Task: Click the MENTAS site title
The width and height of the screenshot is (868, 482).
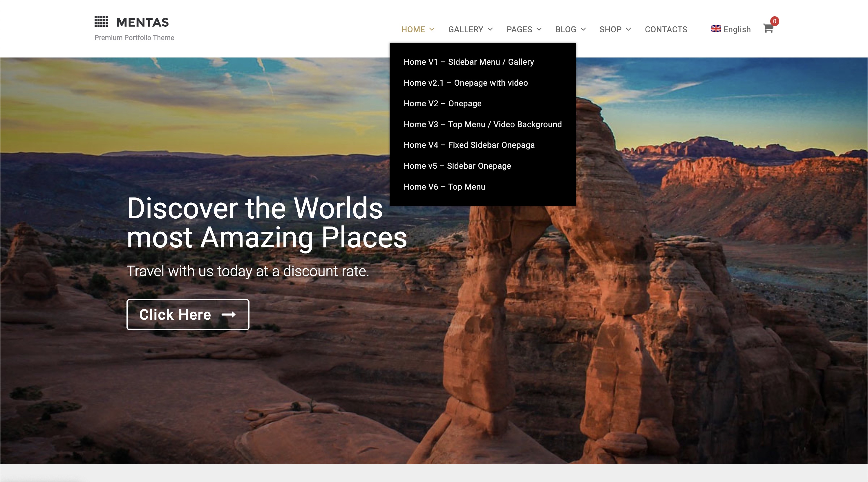Action: pos(142,23)
